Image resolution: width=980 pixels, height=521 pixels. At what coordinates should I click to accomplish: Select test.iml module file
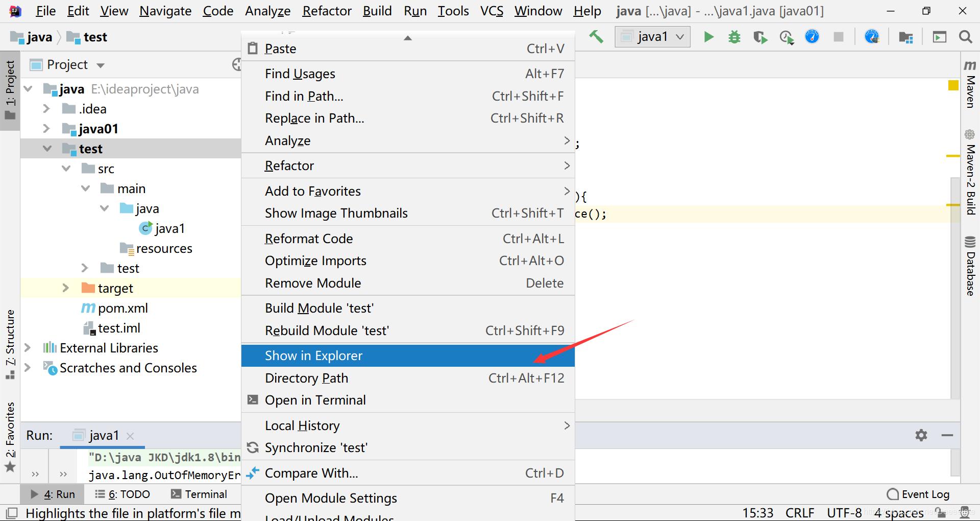coord(111,328)
